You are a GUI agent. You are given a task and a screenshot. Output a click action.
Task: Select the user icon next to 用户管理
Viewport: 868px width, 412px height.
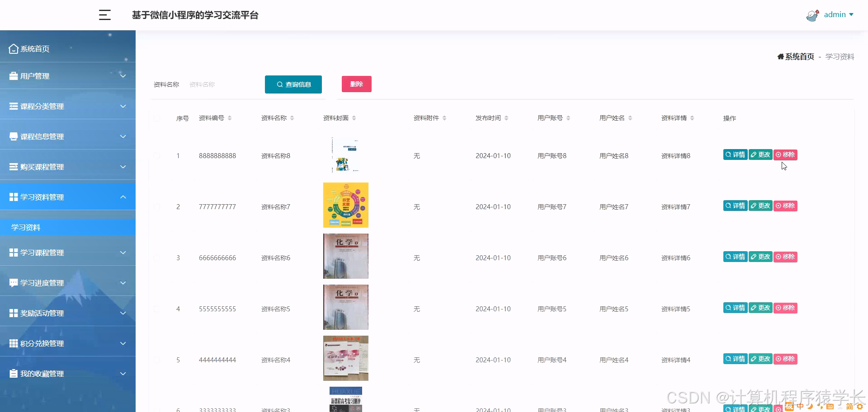click(13, 75)
